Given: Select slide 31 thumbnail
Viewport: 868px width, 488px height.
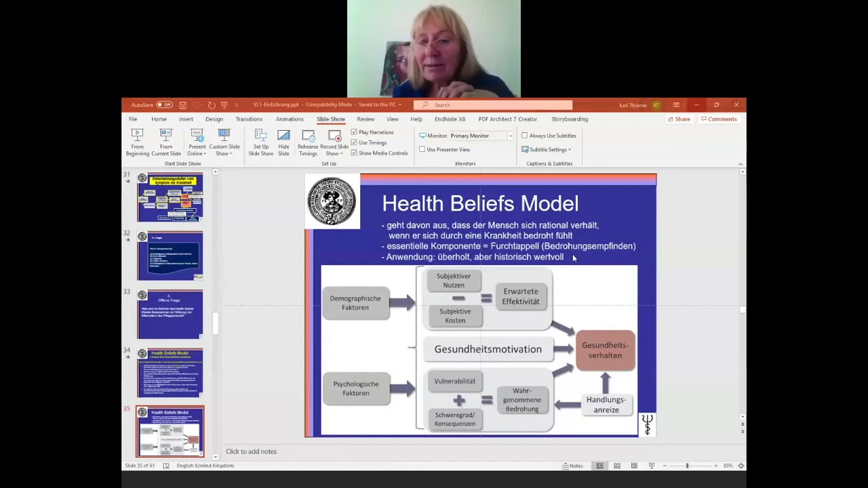Looking at the screenshot, I should tap(170, 198).
